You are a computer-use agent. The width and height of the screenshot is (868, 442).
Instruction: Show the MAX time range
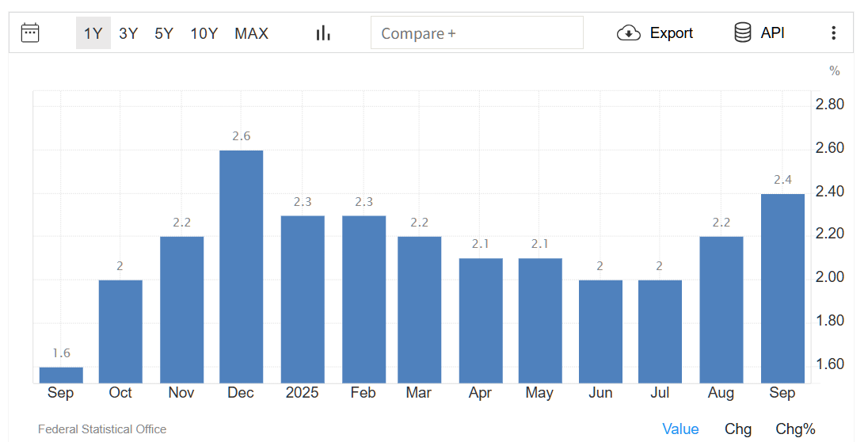pyautogui.click(x=251, y=33)
